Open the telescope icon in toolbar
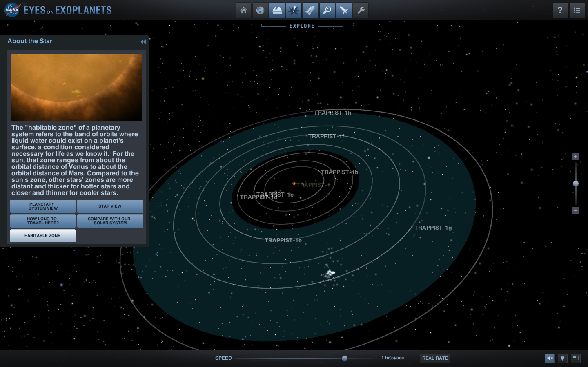The width and height of the screenshot is (588, 367). [x=311, y=10]
